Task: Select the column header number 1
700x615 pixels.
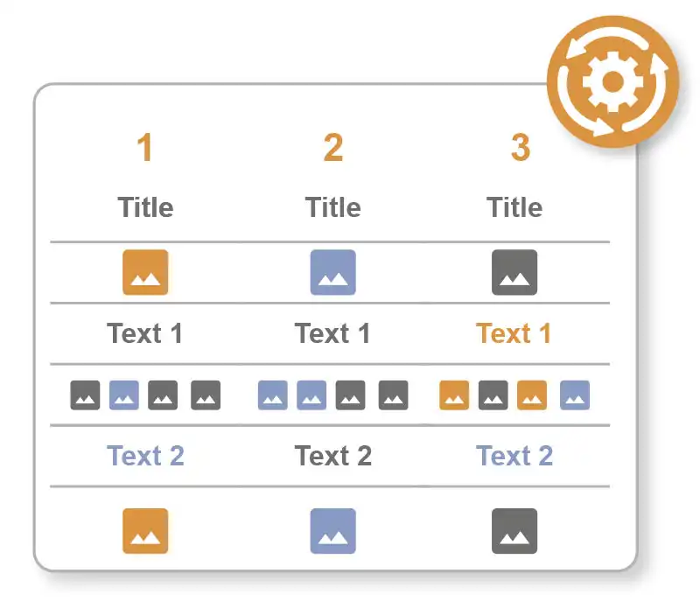Action: [x=145, y=149]
